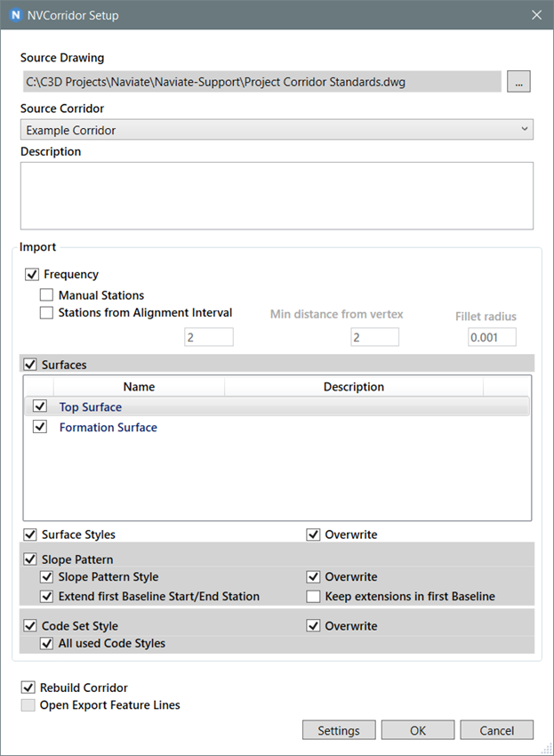Enable the Manual Stations checkbox

point(46,294)
